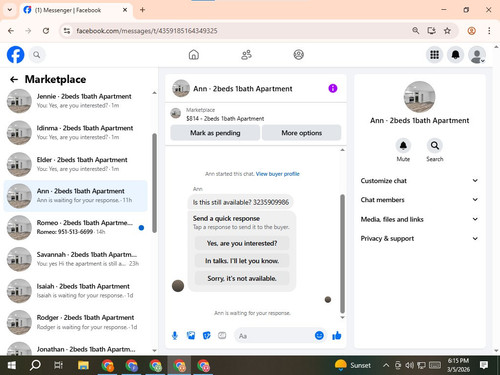
Task: Open Groups icon in top navigation
Action: coord(298,55)
